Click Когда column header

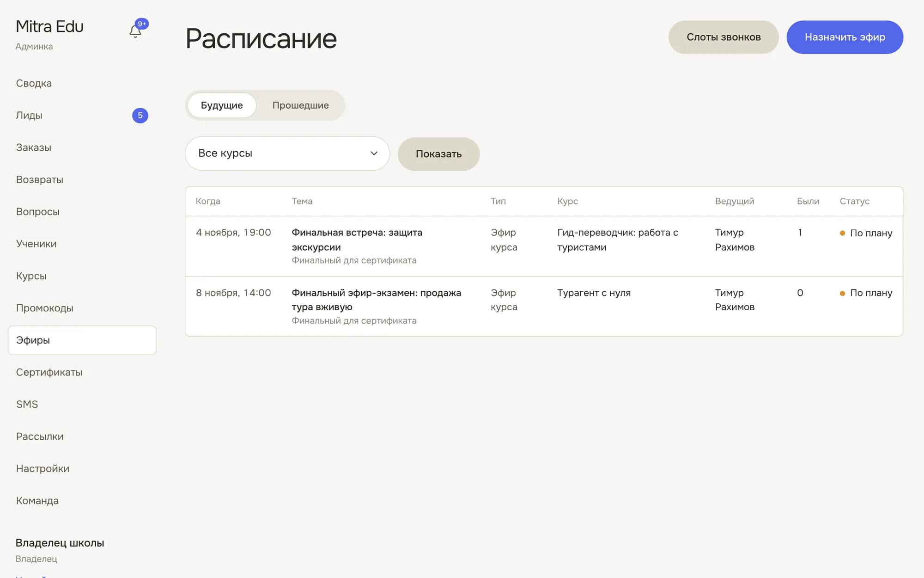tap(208, 201)
